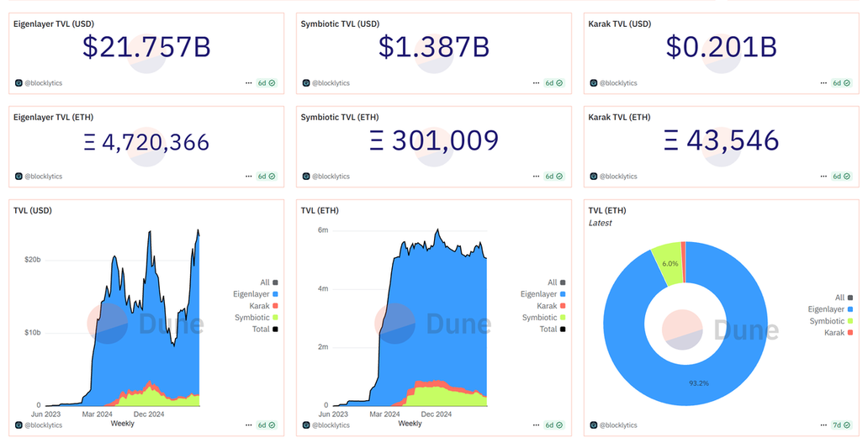
Task: Toggle Total series in TVL (ETH) area chart legend
Action: point(553,329)
